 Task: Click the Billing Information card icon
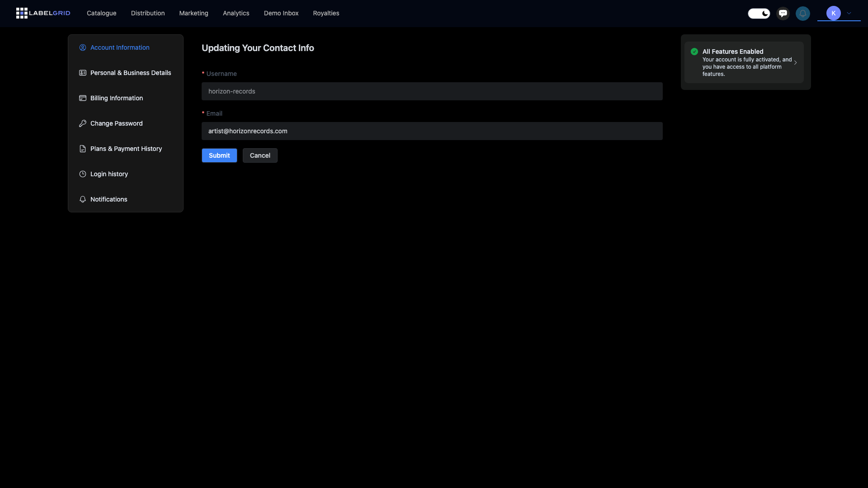pyautogui.click(x=83, y=98)
